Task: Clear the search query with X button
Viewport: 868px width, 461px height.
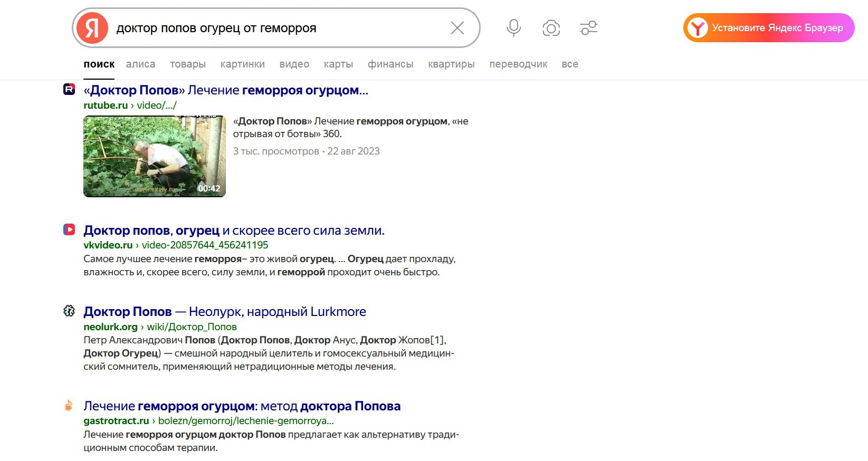Action: coord(457,28)
